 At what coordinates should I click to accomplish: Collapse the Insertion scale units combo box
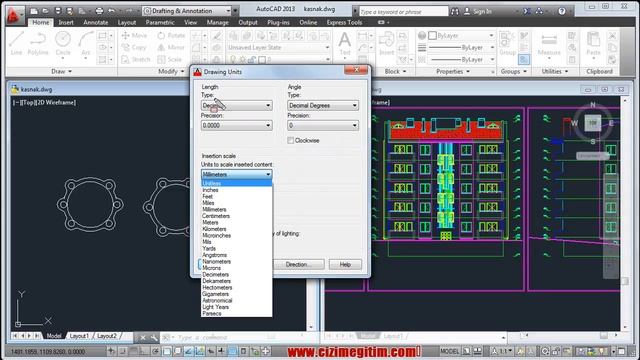[236, 174]
